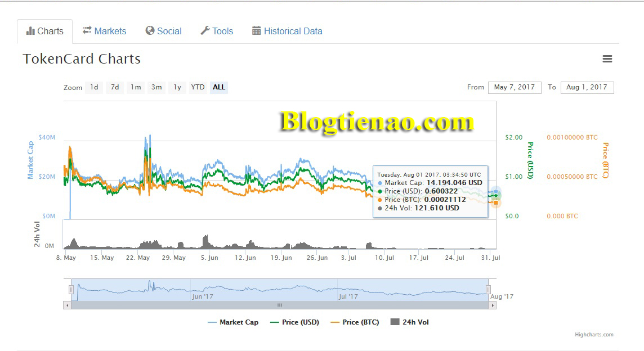Viewport: 644px width, 351px height.
Task: Set zoom range to 1y
Action: (177, 87)
